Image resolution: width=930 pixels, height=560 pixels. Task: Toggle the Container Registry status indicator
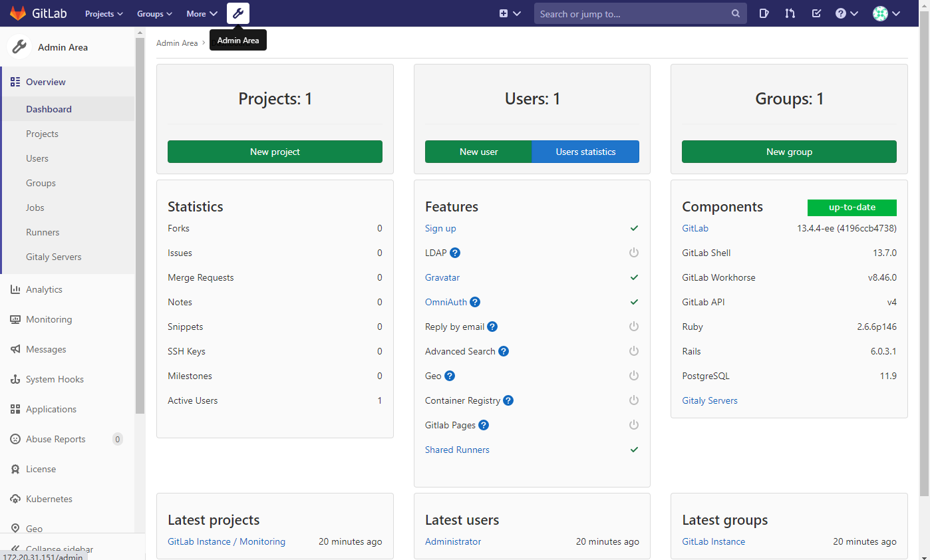633,400
